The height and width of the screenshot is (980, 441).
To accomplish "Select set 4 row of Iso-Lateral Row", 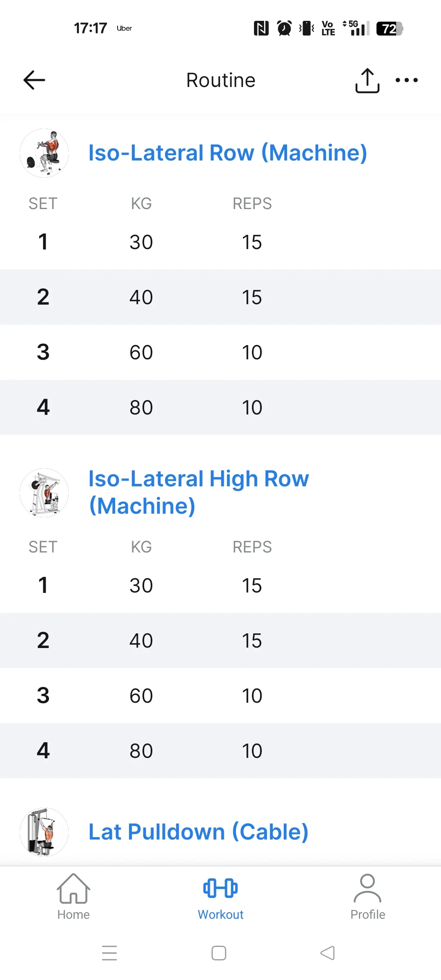I will pos(220,407).
